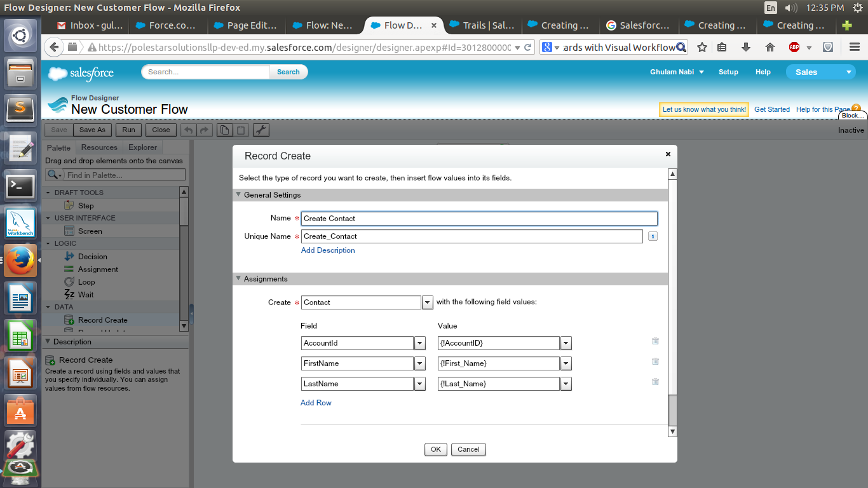Open the {!AccountID} value dropdown
This screenshot has width=868, height=488.
pos(566,343)
